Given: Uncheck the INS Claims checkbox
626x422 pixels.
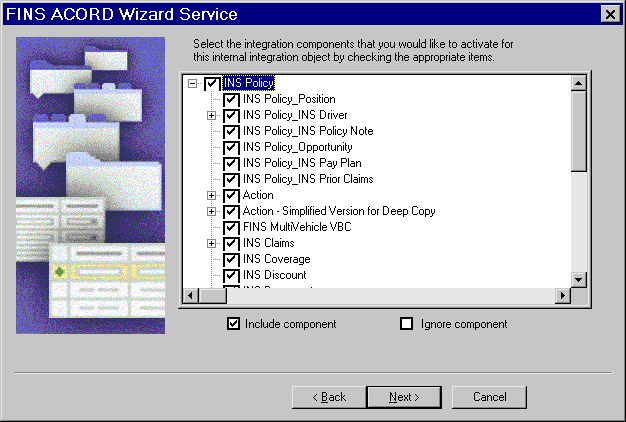Looking at the screenshot, I should click(231, 243).
